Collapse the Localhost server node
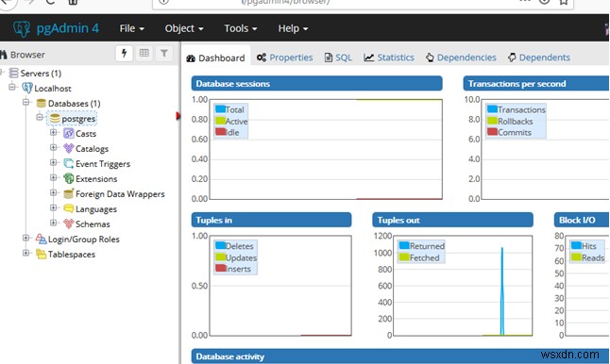The width and height of the screenshot is (610, 364). coord(12,87)
